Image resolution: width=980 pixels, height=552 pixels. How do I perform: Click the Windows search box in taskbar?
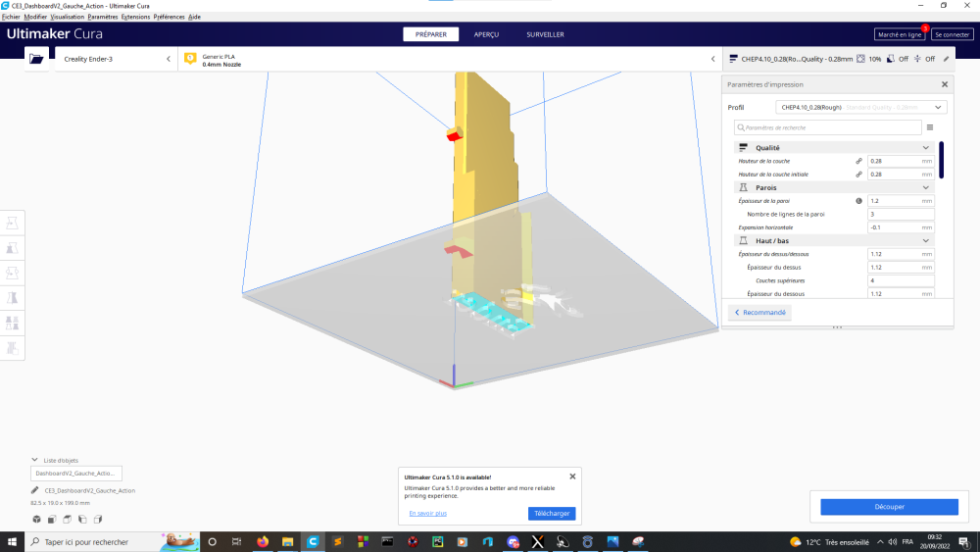[113, 541]
